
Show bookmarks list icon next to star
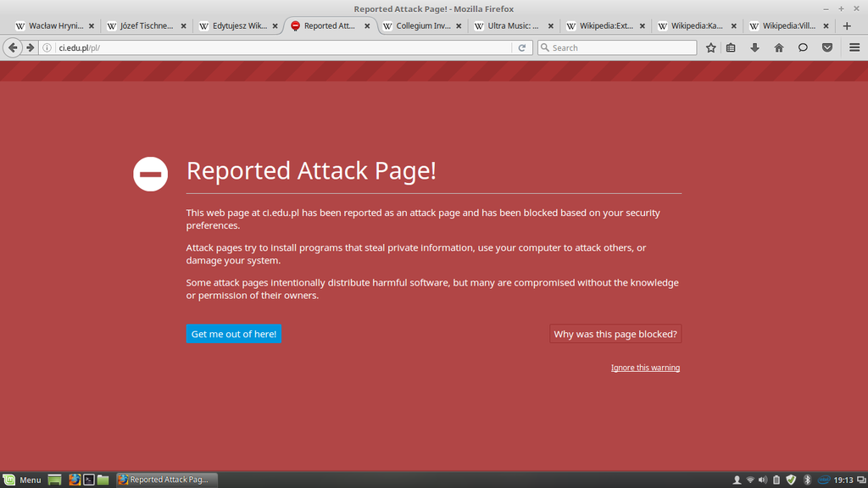[x=731, y=47]
